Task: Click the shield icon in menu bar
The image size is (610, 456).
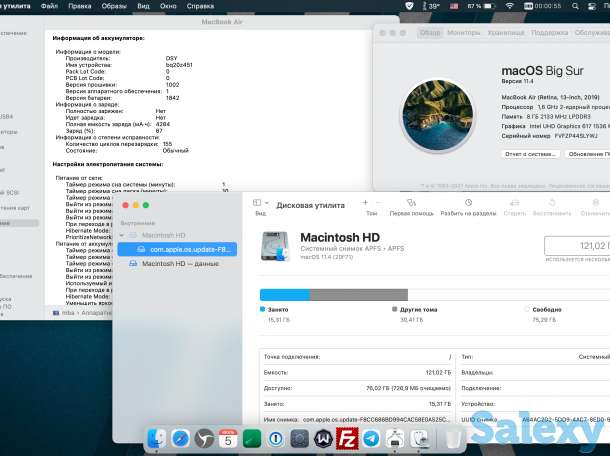Action: pos(409,6)
